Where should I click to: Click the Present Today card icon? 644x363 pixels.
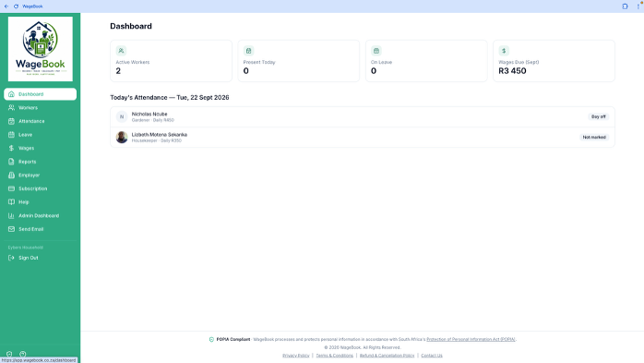pyautogui.click(x=248, y=51)
